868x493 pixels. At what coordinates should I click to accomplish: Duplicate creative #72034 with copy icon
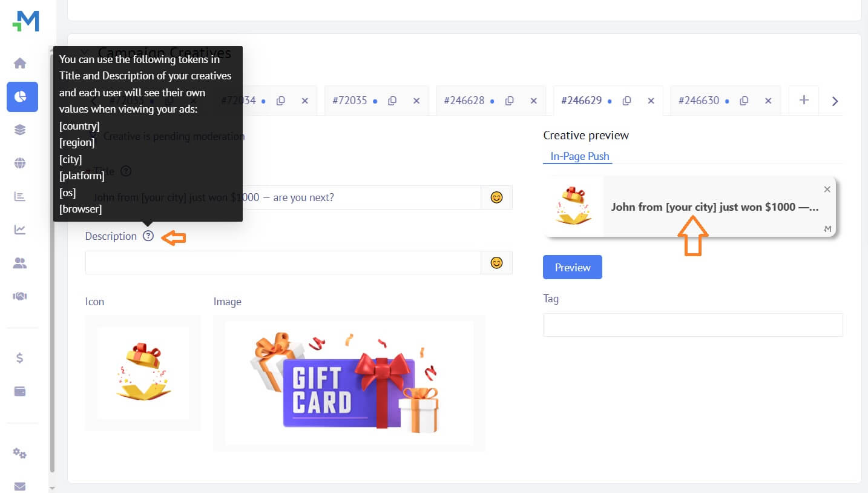280,101
